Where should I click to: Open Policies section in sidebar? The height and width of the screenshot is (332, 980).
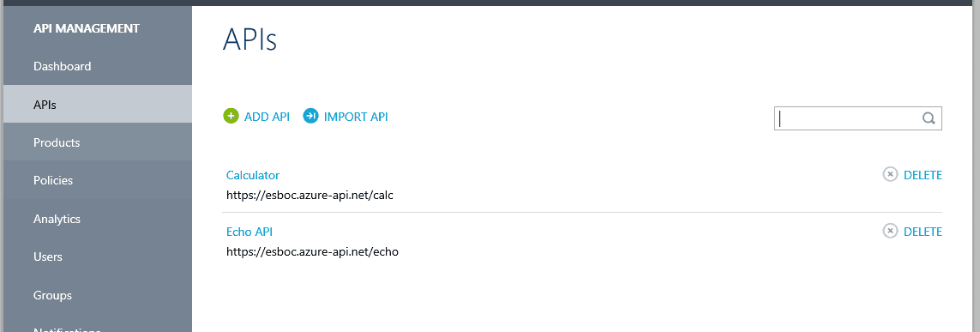98,181
